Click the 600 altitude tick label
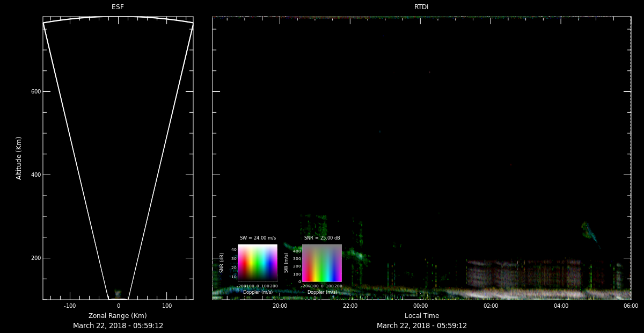Viewport: 644px width, 333px height. 36,92
